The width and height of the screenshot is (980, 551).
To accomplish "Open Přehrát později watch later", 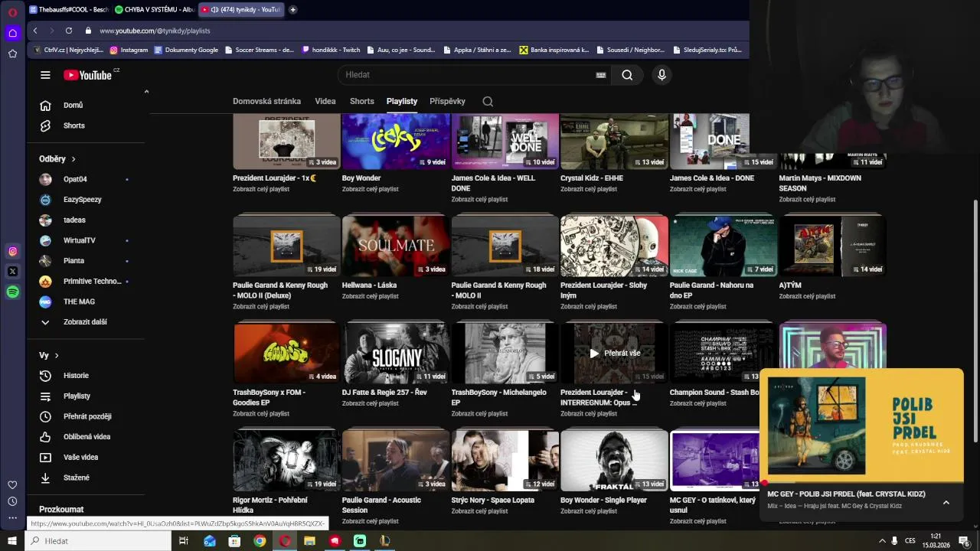I will pos(86,416).
